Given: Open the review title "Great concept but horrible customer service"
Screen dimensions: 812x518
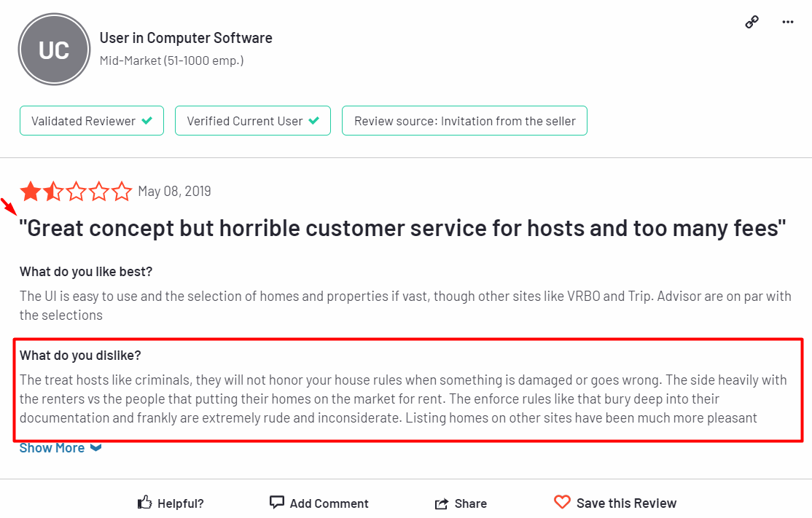Looking at the screenshot, I should coord(402,228).
